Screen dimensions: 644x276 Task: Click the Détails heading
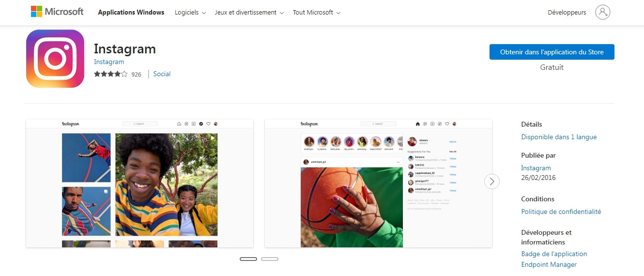point(532,124)
